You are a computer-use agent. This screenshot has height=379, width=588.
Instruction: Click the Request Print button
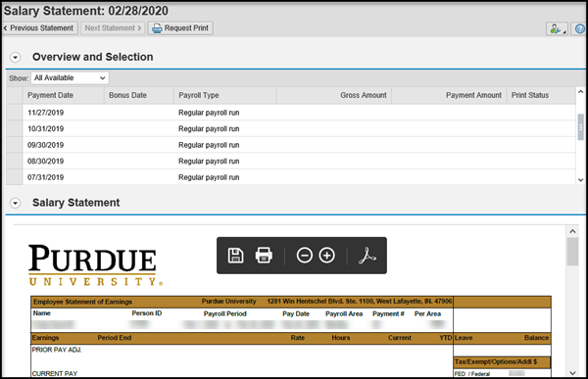coord(180,28)
